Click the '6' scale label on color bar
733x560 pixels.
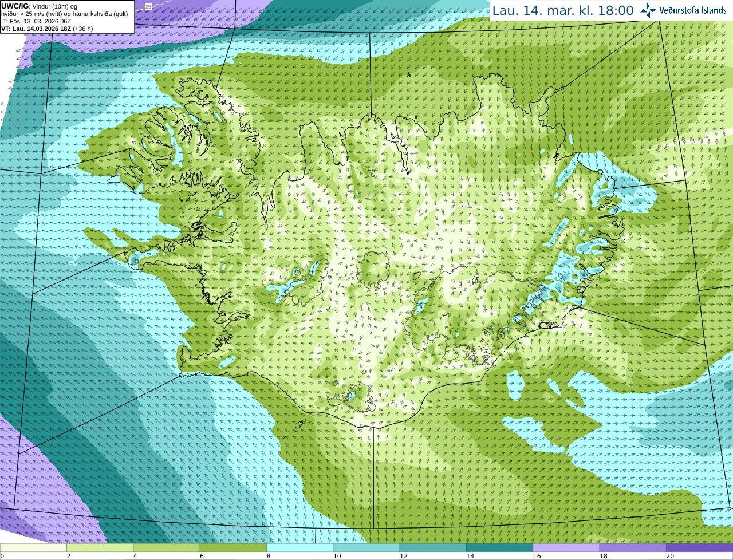point(202,556)
